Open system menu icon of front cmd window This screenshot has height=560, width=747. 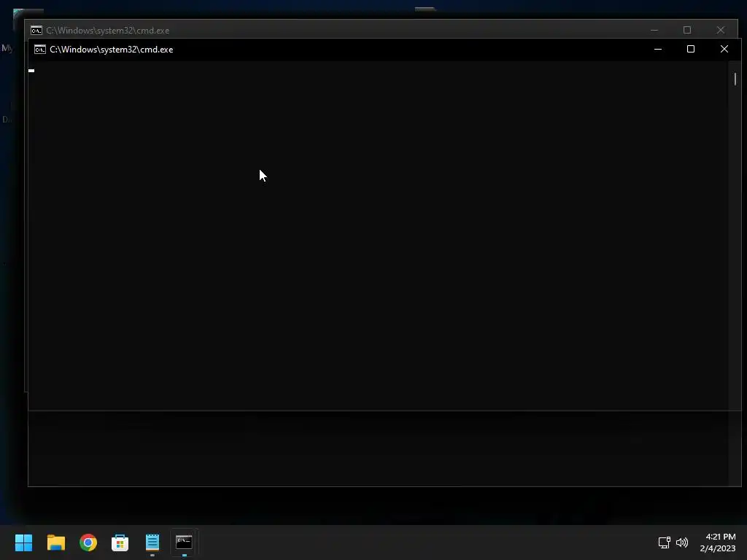[40, 50]
